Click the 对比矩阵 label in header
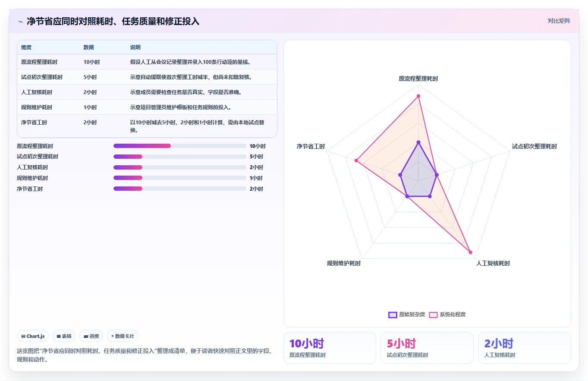Image resolution: width=588 pixels, height=381 pixels. coord(559,21)
